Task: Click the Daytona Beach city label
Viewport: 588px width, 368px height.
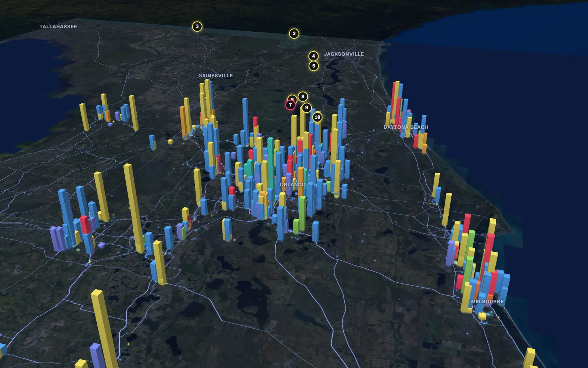Action: coord(406,127)
